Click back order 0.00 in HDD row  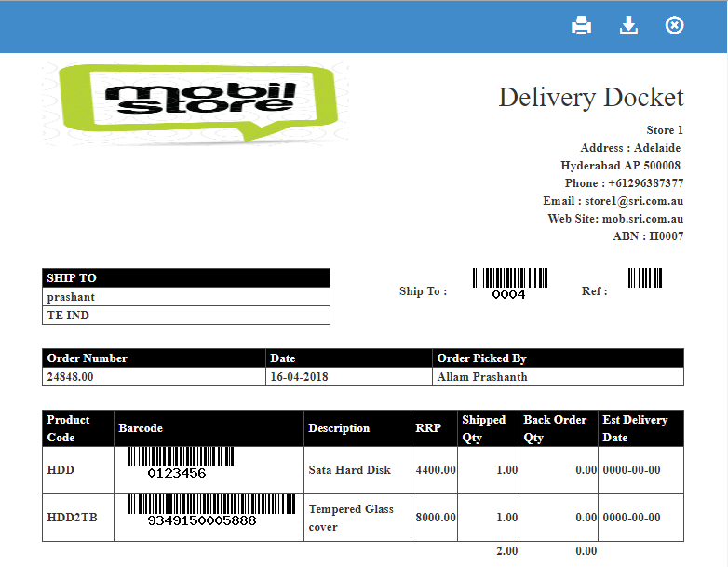coord(586,470)
